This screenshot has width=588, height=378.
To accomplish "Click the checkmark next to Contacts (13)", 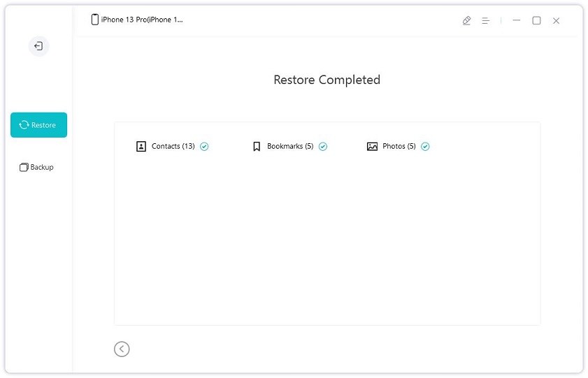I will [204, 147].
